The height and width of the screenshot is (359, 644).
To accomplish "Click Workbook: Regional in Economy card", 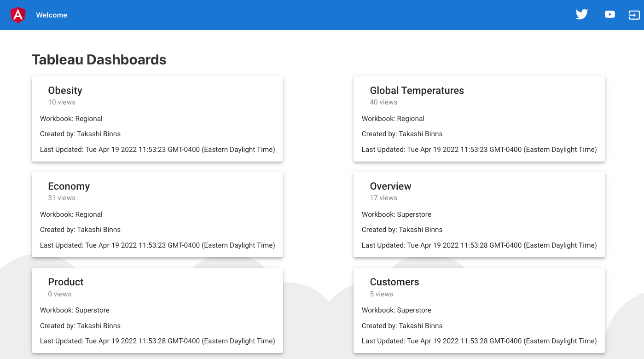I will pyautogui.click(x=71, y=214).
